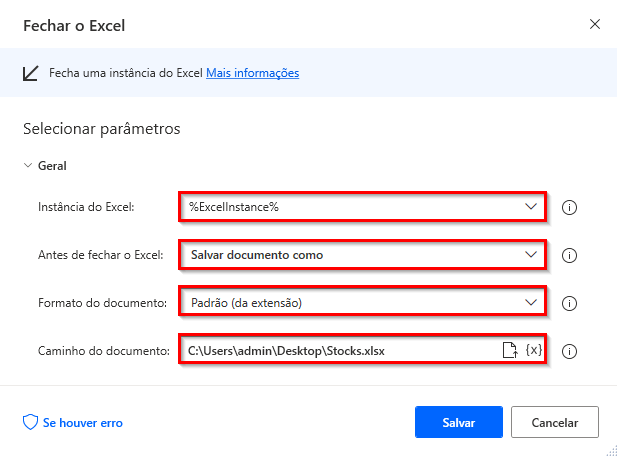The height and width of the screenshot is (456, 617).
Task: Click the Cancelar button
Action: [x=555, y=422]
